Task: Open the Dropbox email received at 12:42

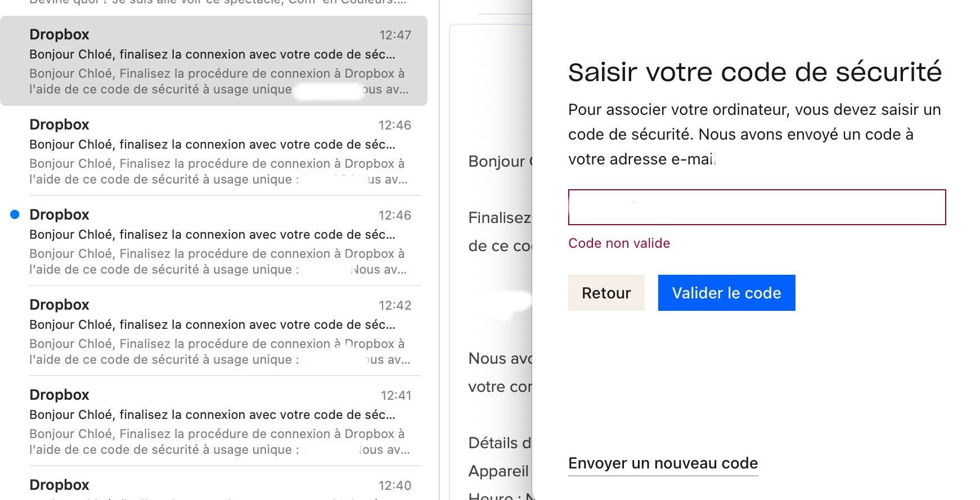Action: (x=214, y=331)
